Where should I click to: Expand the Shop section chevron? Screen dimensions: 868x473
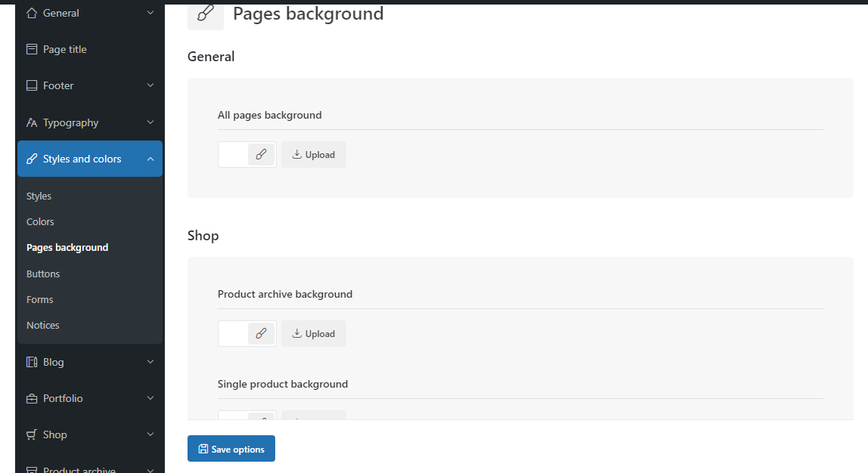tap(150, 434)
